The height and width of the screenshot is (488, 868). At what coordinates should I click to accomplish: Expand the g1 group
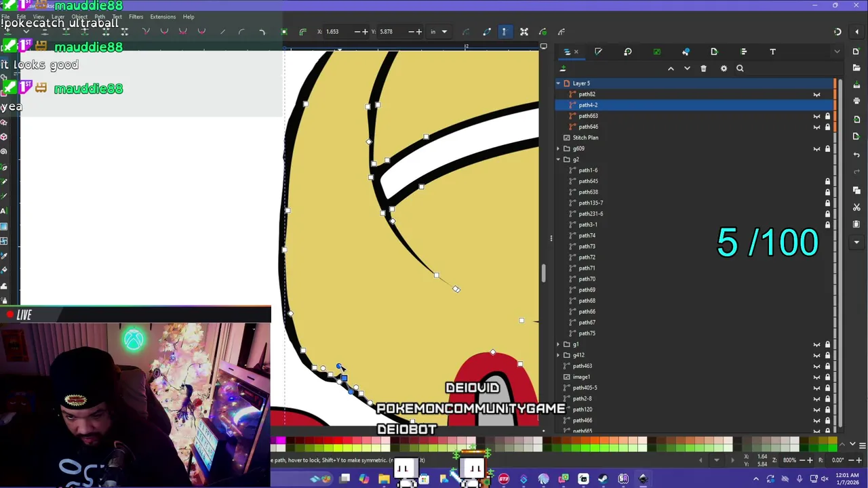[x=558, y=344]
